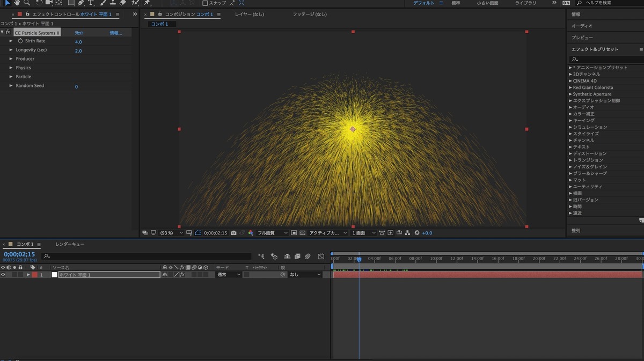Select the Camera tool in toolbar

click(x=49, y=3)
